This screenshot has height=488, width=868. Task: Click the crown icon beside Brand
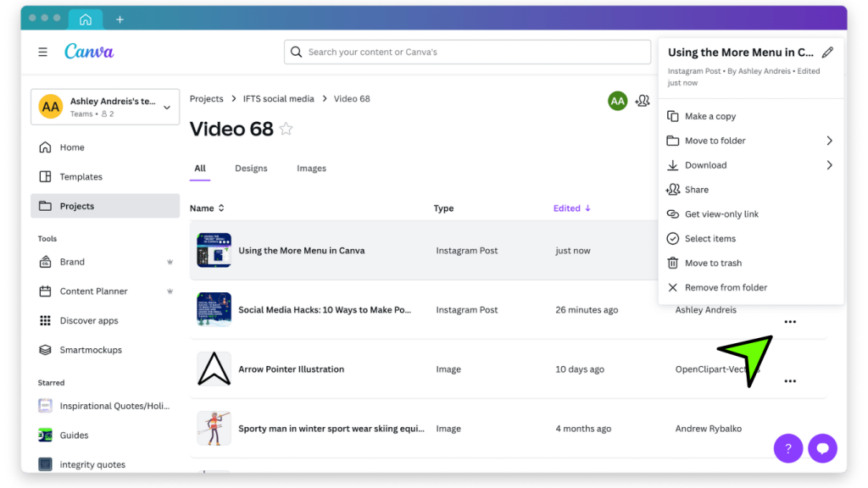(x=170, y=262)
